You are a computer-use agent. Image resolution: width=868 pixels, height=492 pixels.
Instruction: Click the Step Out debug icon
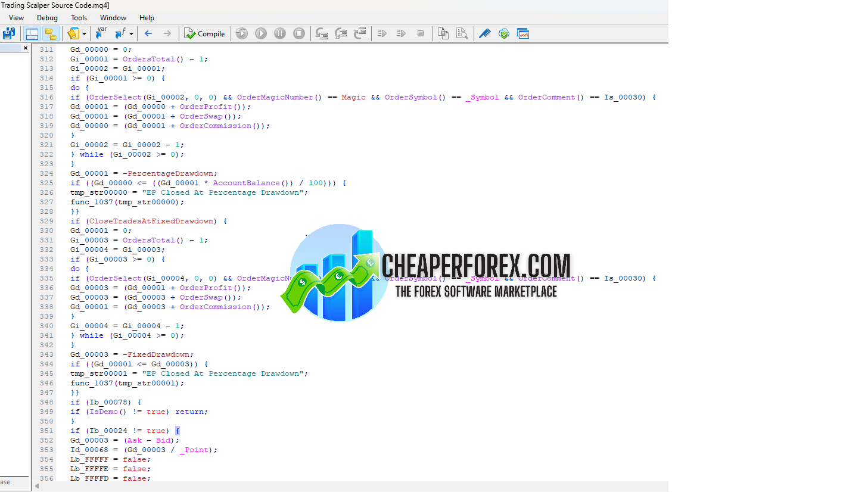coord(360,34)
